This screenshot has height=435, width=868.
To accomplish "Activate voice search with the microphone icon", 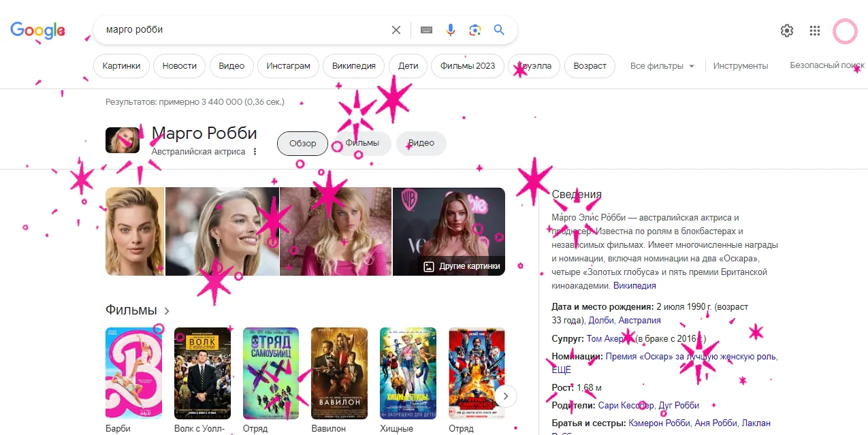I will pyautogui.click(x=450, y=29).
